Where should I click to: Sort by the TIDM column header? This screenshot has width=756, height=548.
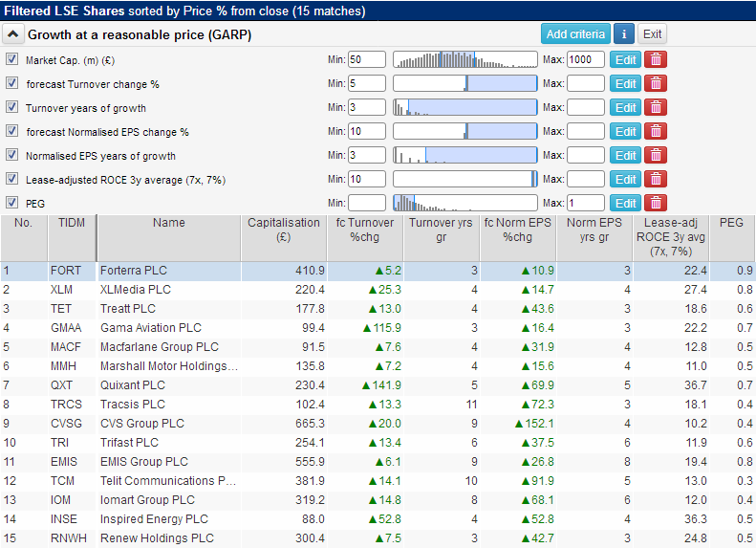(72, 238)
